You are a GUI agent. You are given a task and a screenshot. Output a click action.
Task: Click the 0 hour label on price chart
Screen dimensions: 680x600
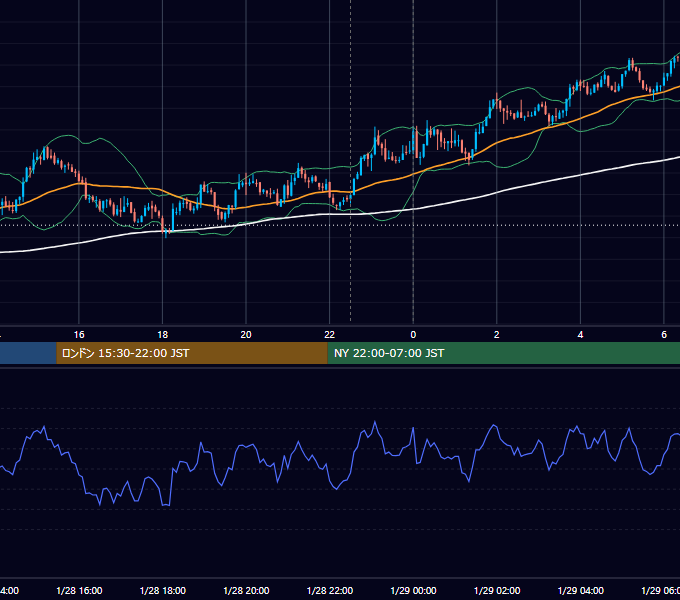coord(413,334)
